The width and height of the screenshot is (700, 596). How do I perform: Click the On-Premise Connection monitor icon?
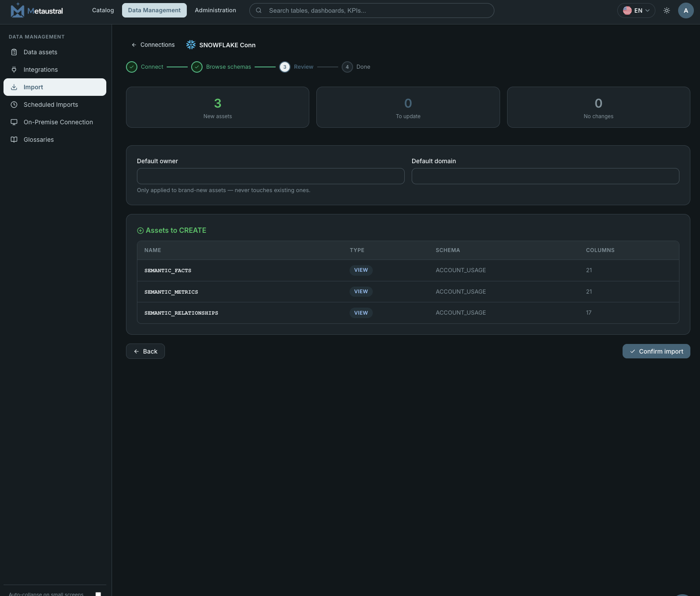[14, 122]
